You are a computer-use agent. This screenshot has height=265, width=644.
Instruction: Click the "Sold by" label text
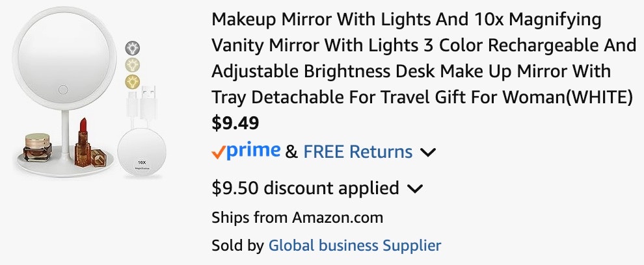click(x=237, y=246)
